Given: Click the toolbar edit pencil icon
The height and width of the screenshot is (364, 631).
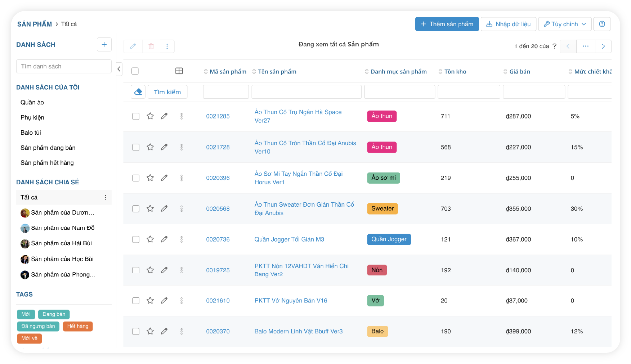Looking at the screenshot, I should [x=133, y=46].
